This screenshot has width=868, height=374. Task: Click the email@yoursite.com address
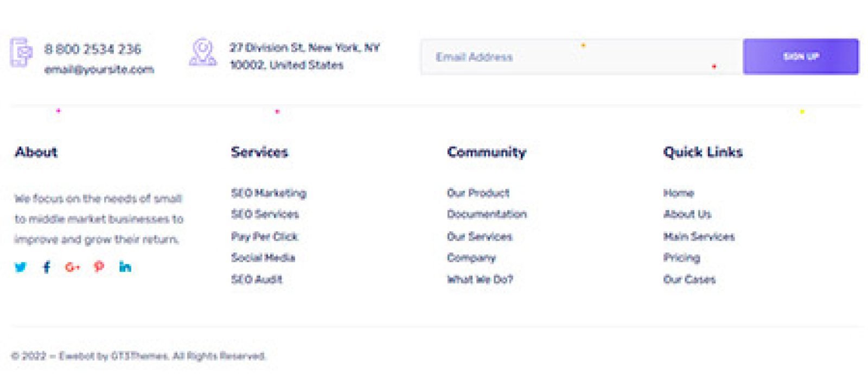point(99,69)
